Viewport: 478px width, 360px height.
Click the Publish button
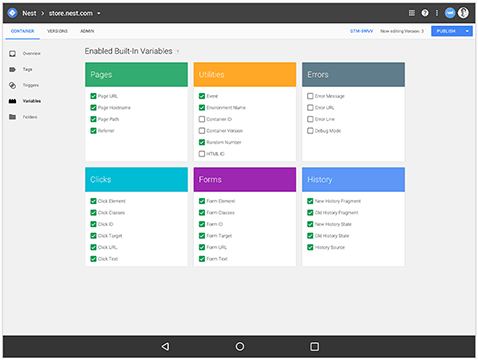click(x=446, y=31)
